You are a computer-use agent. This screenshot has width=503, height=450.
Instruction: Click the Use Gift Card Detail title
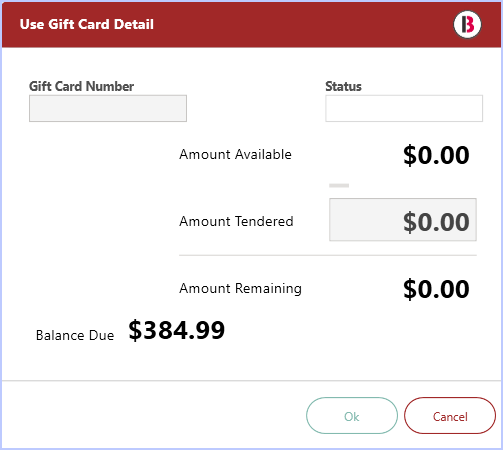pos(87,24)
